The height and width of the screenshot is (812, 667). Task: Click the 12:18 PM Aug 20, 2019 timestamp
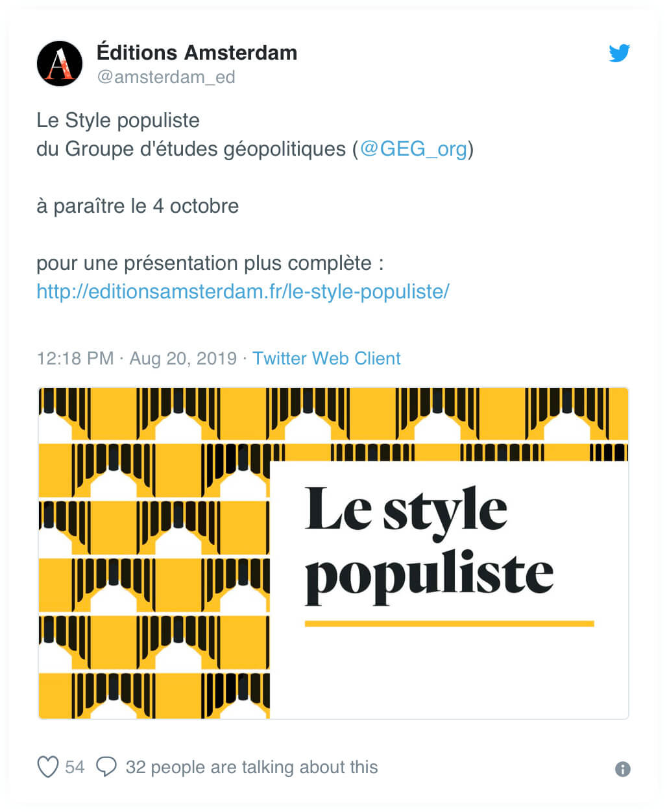coord(136,359)
